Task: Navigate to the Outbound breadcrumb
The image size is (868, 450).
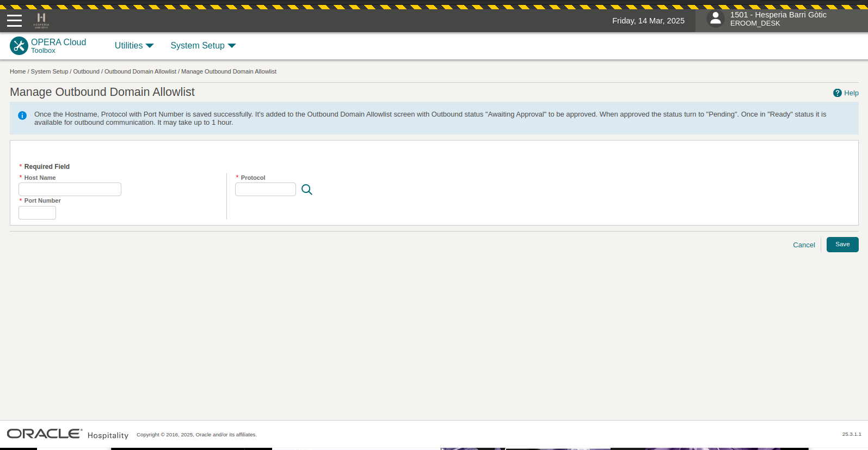Action: [x=86, y=71]
